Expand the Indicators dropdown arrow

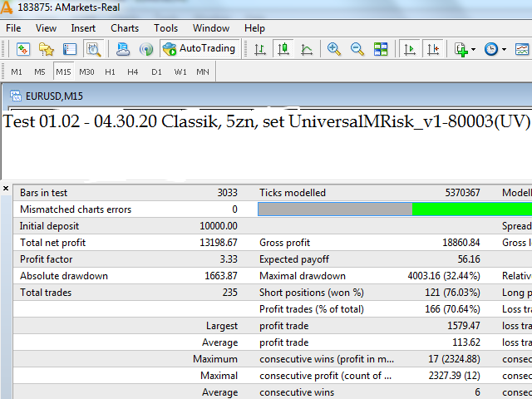coord(473,50)
